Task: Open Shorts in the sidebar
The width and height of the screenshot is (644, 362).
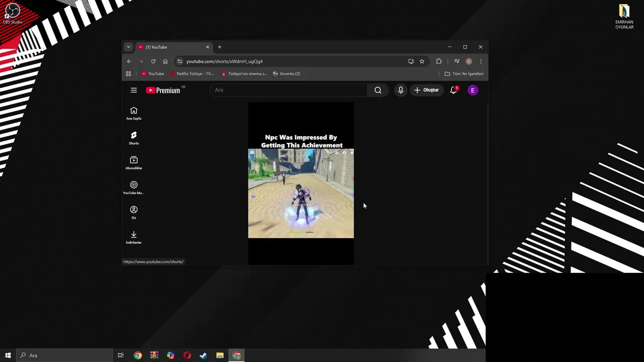Action: (134, 138)
